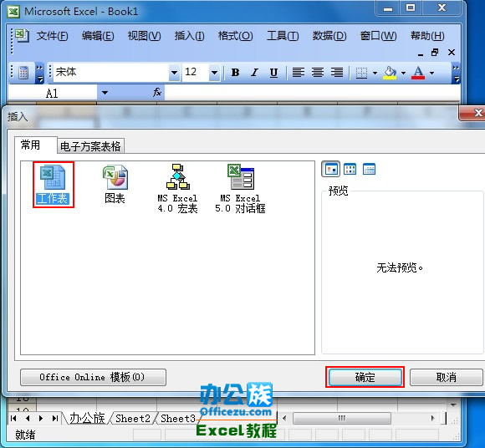
Task: Open the 编辑(E) menu
Action: click(x=98, y=36)
